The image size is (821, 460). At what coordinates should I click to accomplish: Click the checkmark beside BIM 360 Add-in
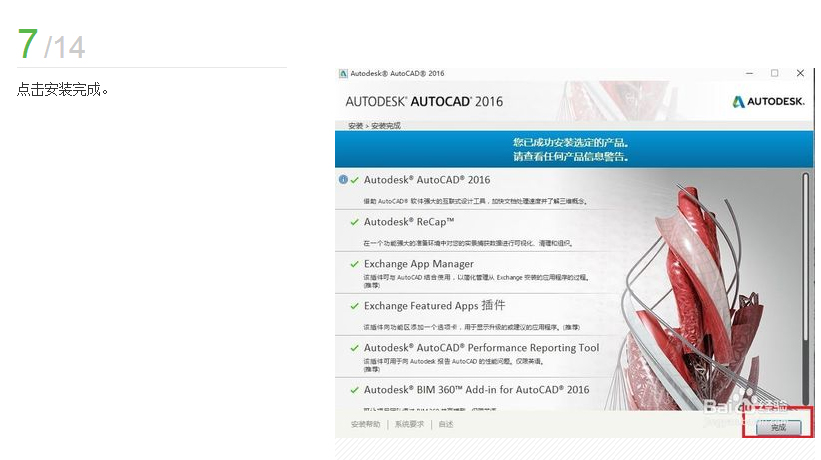pyautogui.click(x=354, y=390)
